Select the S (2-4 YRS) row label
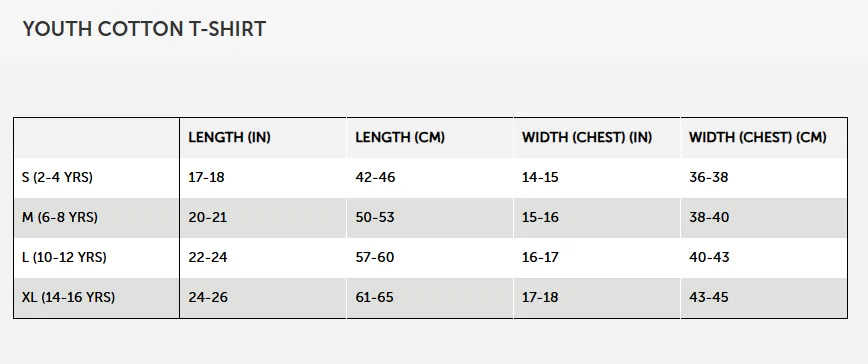The width and height of the screenshot is (868, 364). pyautogui.click(x=58, y=178)
